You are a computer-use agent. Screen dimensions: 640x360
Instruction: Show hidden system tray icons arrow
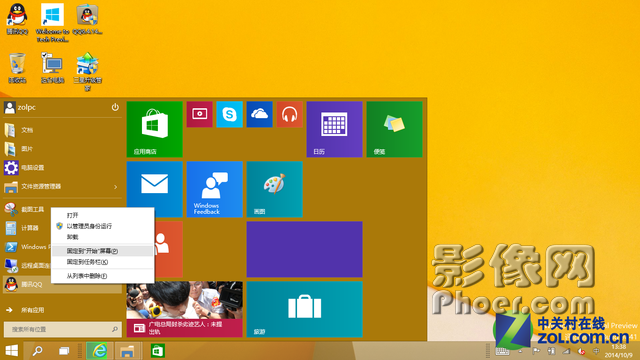(520, 351)
